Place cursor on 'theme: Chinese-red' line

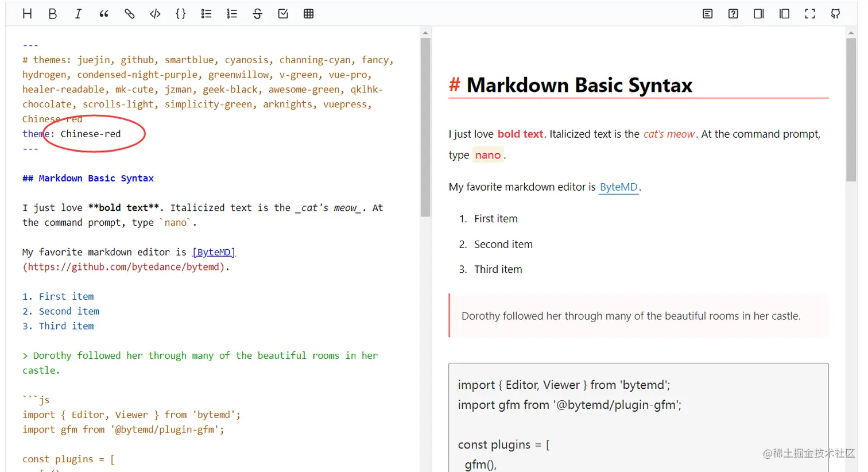tap(72, 134)
